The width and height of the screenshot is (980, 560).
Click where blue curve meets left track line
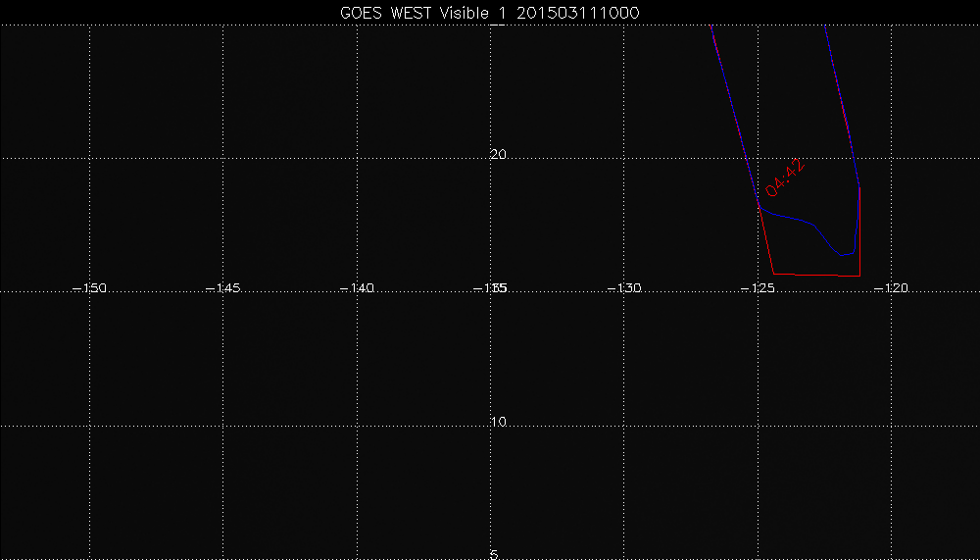pos(759,208)
